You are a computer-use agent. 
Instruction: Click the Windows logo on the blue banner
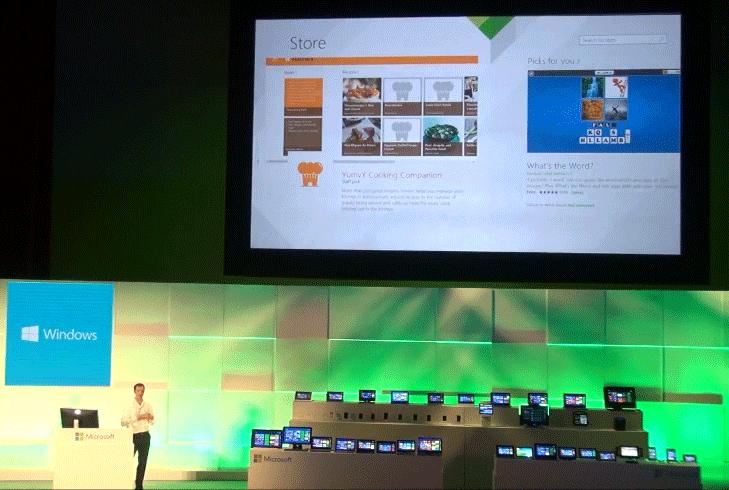point(29,334)
